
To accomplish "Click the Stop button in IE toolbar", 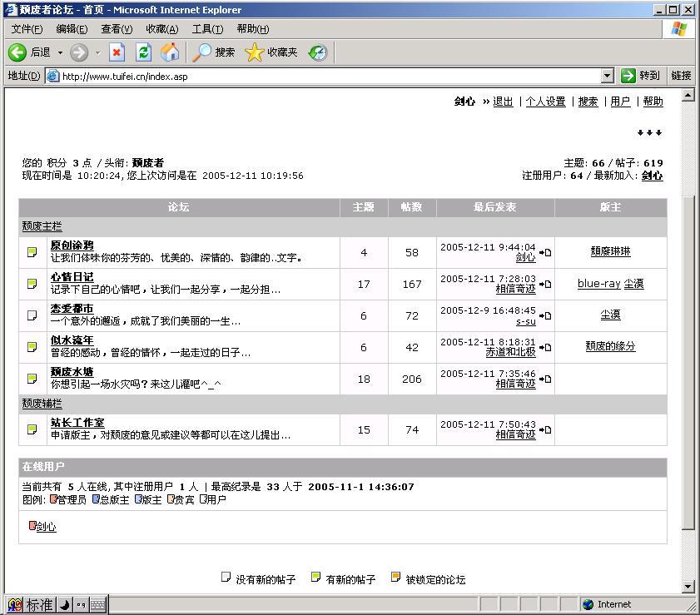I will point(117,52).
